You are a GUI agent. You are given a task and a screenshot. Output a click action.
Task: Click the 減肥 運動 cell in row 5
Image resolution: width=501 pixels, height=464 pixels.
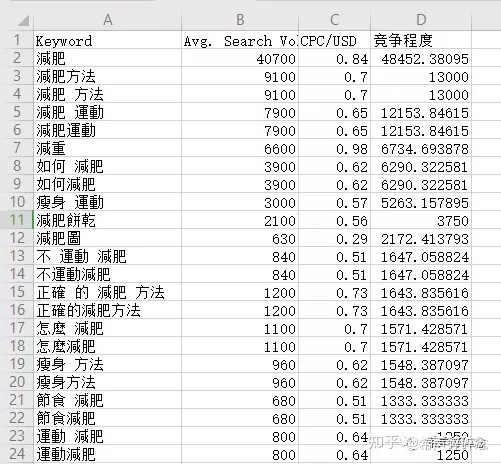(x=107, y=112)
